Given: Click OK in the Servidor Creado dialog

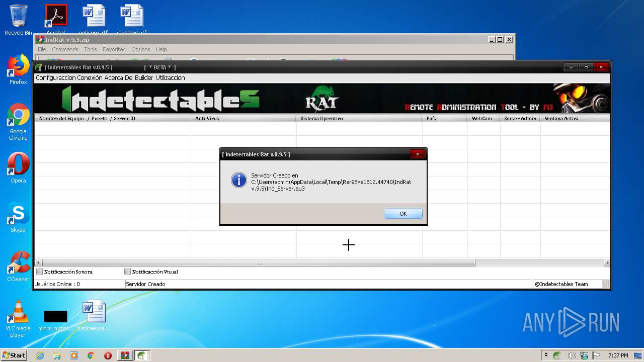Looking at the screenshot, I should click(404, 214).
